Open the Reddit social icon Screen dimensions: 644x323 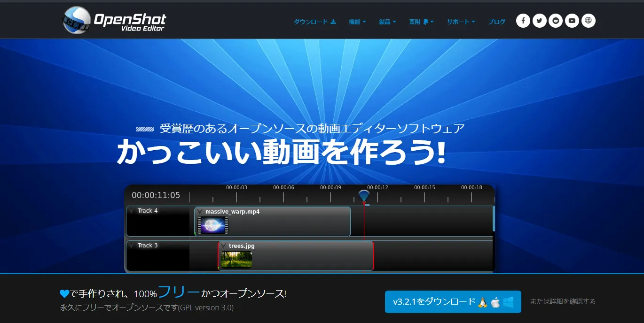(x=556, y=21)
